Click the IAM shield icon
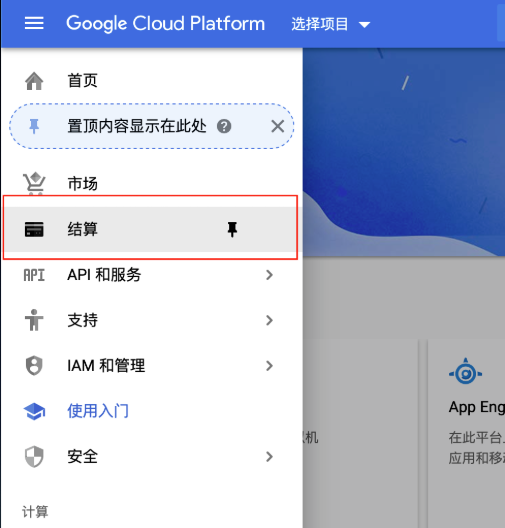This screenshot has width=505, height=528. [x=34, y=366]
